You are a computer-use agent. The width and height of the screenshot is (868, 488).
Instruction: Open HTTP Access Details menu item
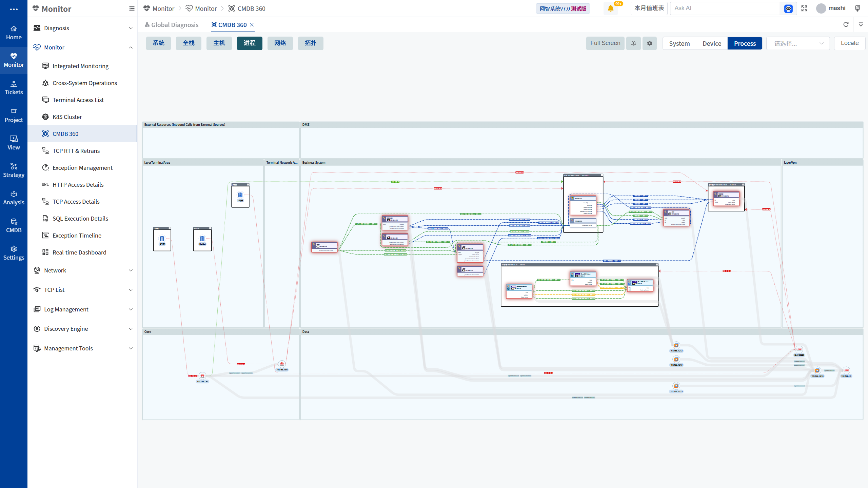(x=83, y=185)
